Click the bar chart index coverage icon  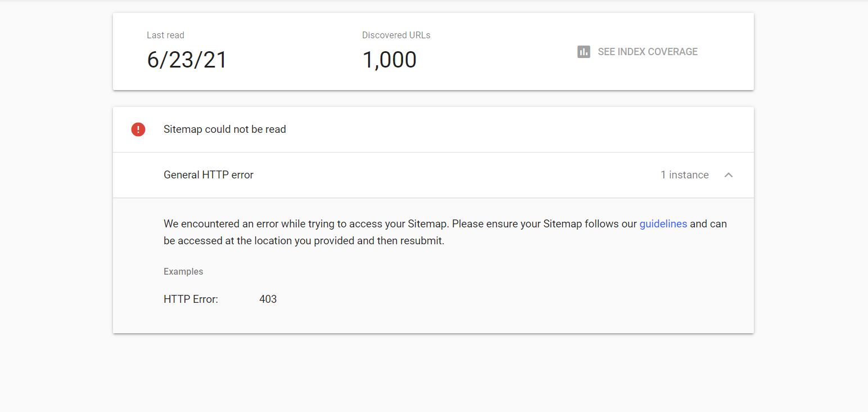pos(584,52)
